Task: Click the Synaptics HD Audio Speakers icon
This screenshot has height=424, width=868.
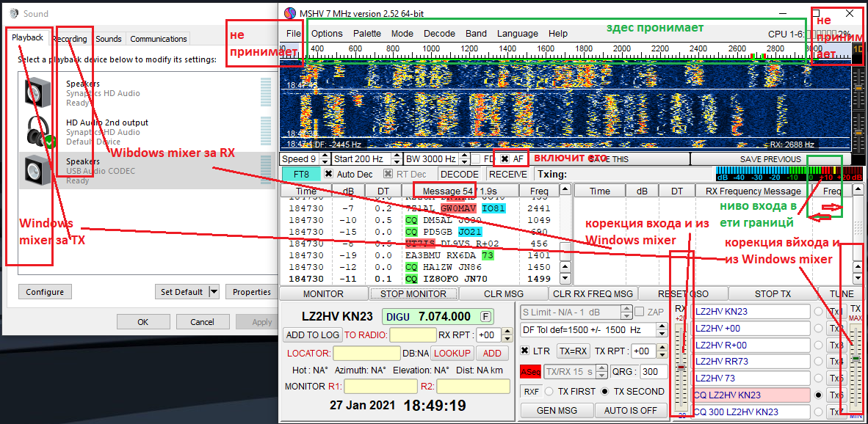Action: coord(37,92)
